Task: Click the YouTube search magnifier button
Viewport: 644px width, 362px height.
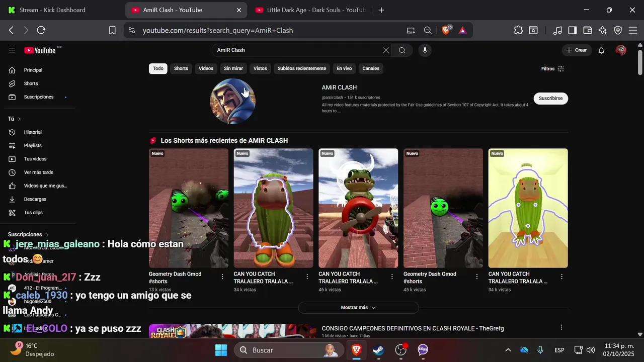Action: [402, 50]
